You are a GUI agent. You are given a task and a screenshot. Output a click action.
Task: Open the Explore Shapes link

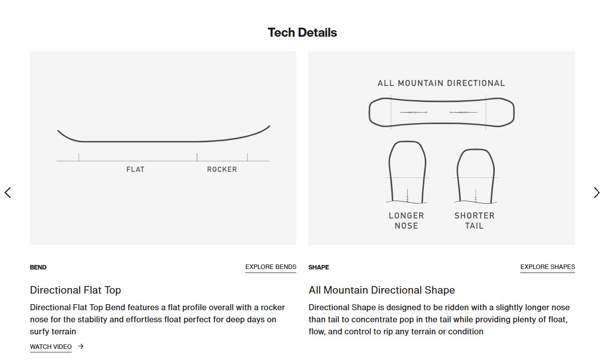pos(547,267)
